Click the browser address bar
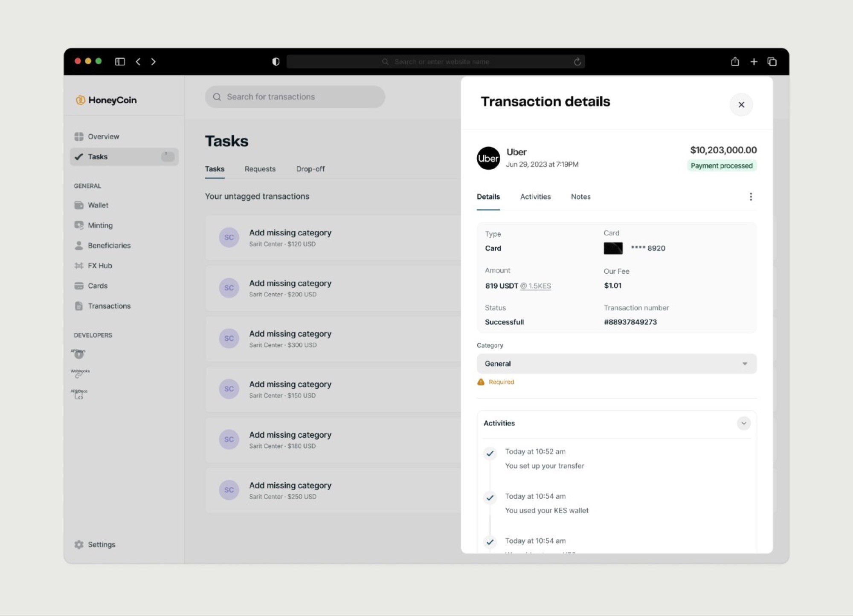853x616 pixels. click(x=435, y=62)
